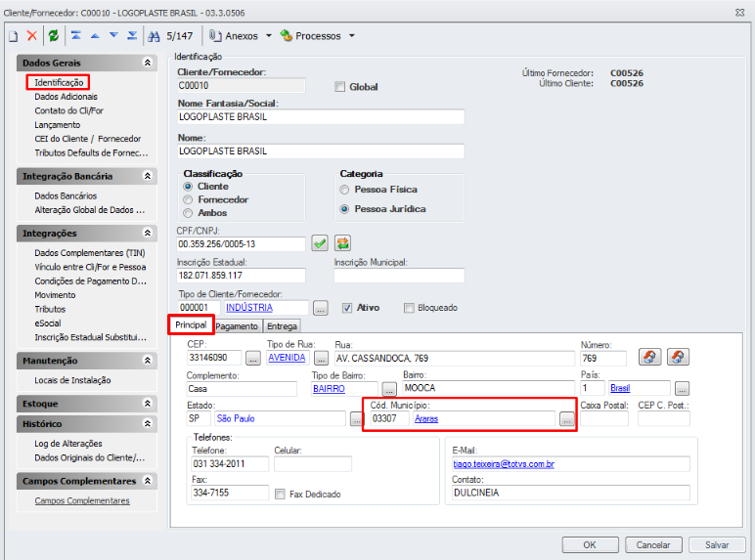This screenshot has width=755, height=560.
Task: Select the Cliente radio button
Action: pos(188,187)
